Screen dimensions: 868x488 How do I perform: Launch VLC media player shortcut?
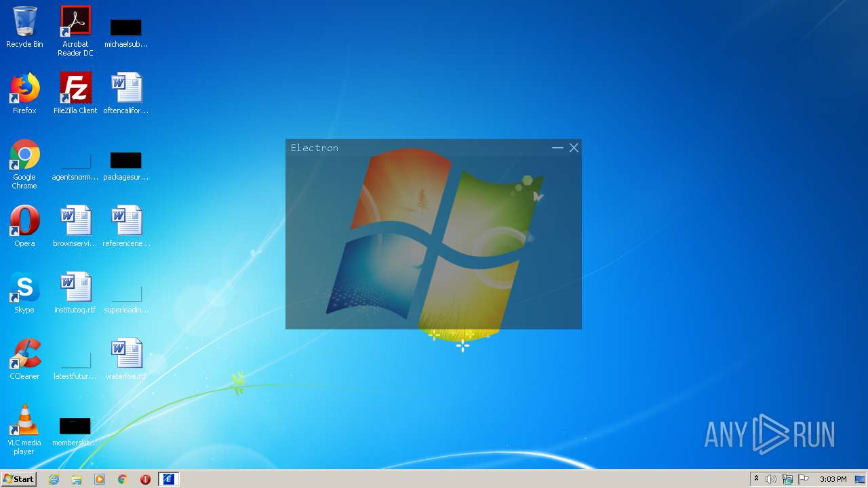[x=24, y=430]
